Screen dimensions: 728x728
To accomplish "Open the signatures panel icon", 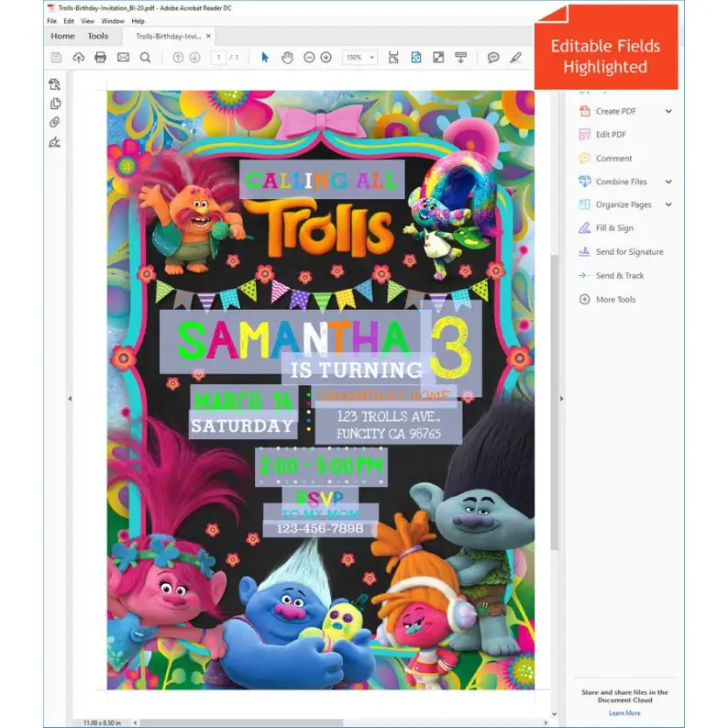I will (x=54, y=142).
